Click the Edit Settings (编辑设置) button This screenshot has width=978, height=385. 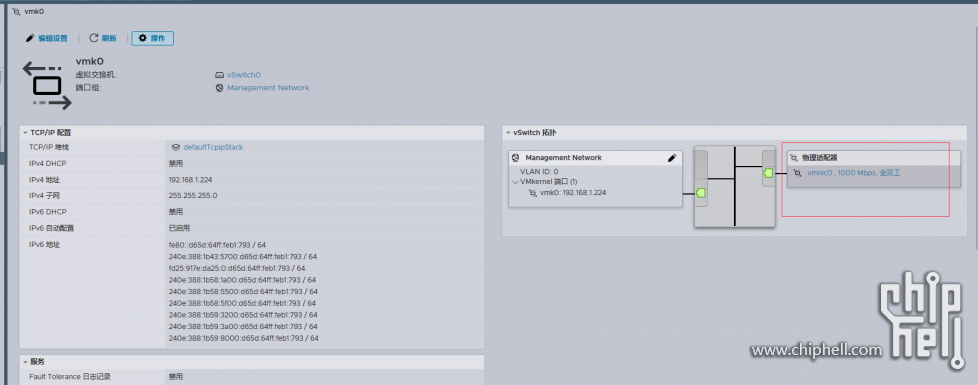pyautogui.click(x=46, y=38)
